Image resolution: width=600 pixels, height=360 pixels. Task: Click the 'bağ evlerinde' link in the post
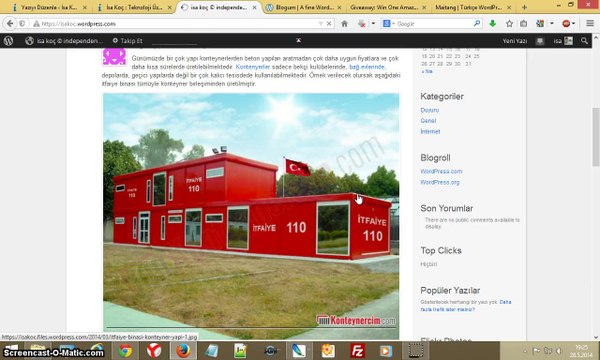[x=367, y=67]
